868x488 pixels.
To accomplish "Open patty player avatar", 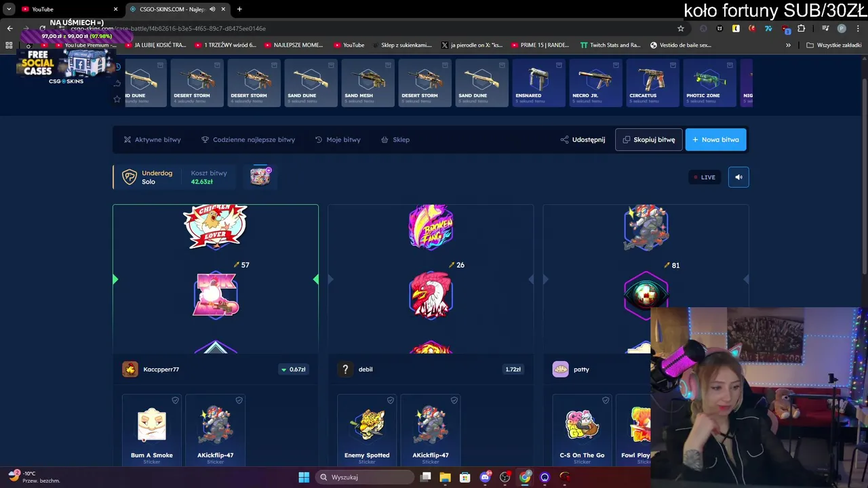I will click(560, 369).
